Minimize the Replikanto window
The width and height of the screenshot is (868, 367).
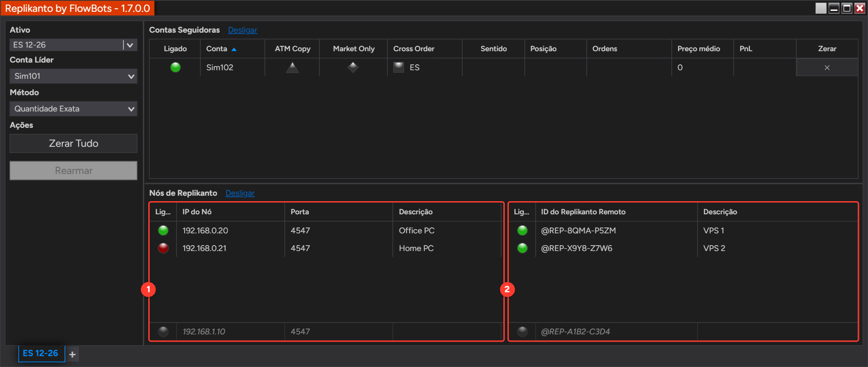pos(834,8)
